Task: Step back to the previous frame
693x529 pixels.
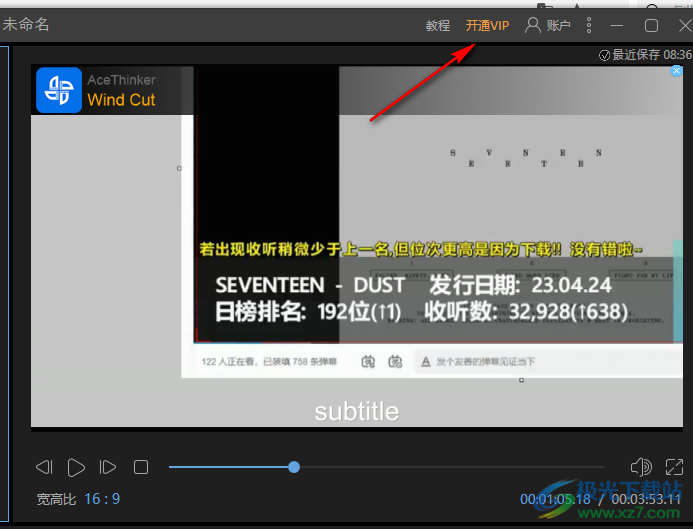Action: coord(44,467)
